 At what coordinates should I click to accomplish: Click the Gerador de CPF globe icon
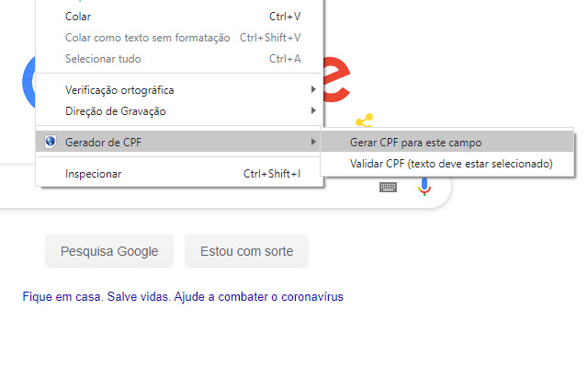[x=50, y=142]
